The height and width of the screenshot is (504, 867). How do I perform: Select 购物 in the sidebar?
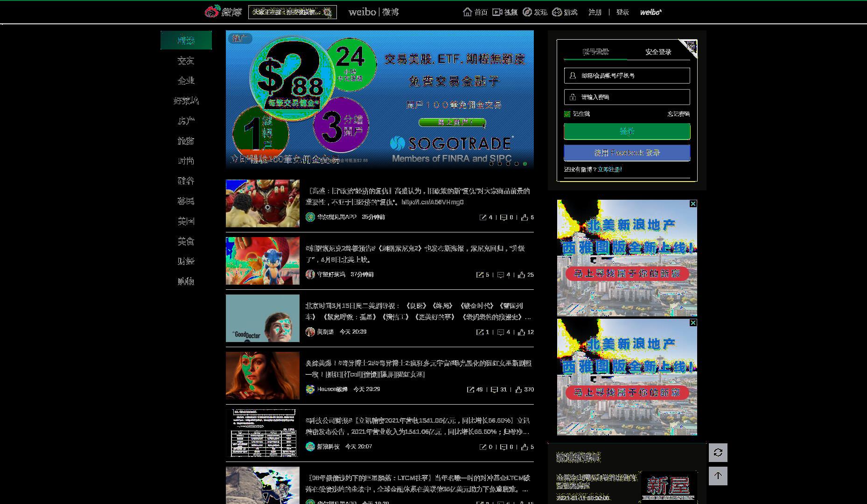[186, 281]
